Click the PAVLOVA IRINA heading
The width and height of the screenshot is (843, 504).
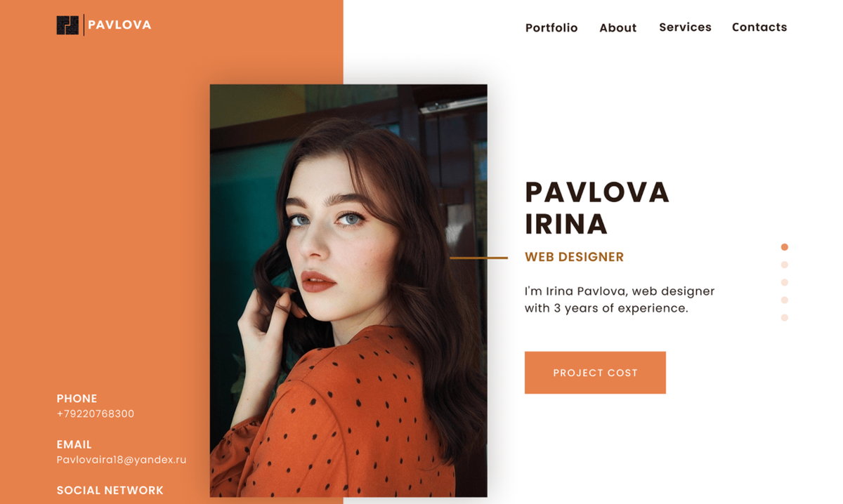(597, 208)
